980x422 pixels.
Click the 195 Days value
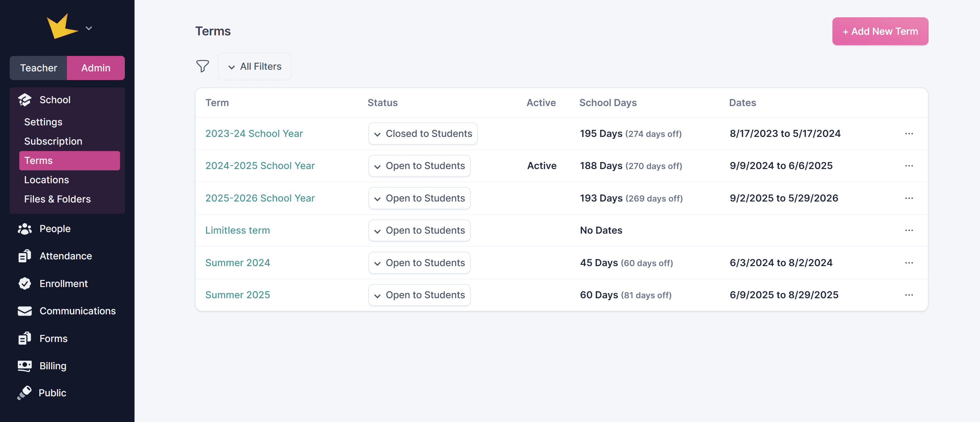601,133
